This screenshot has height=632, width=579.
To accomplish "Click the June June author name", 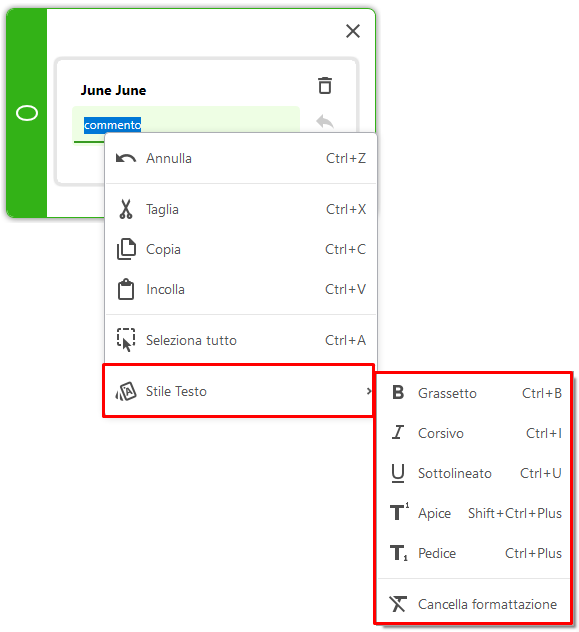I will point(113,90).
